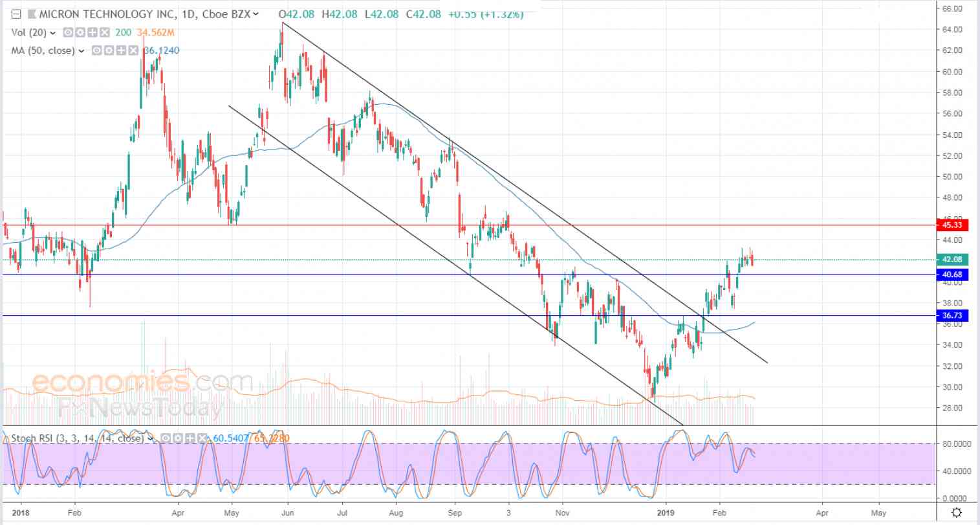Click the C42.08 close price value
Image resolution: width=980 pixels, height=525 pixels.
click(x=424, y=14)
